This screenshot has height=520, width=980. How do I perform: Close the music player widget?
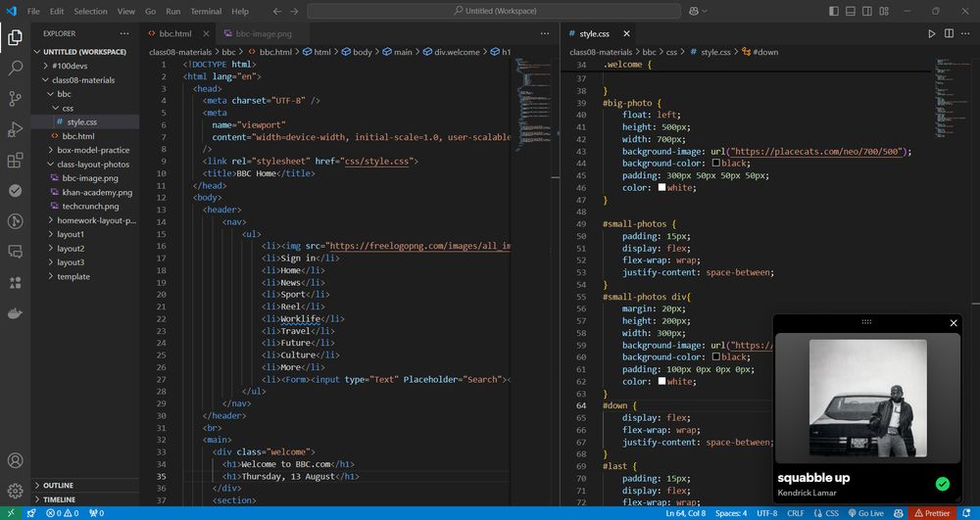pos(954,323)
